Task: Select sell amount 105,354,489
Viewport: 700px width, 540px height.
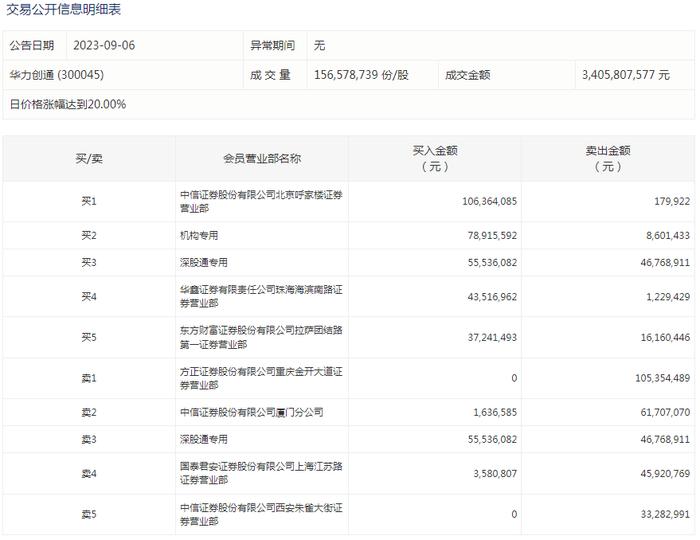Action: (662, 378)
